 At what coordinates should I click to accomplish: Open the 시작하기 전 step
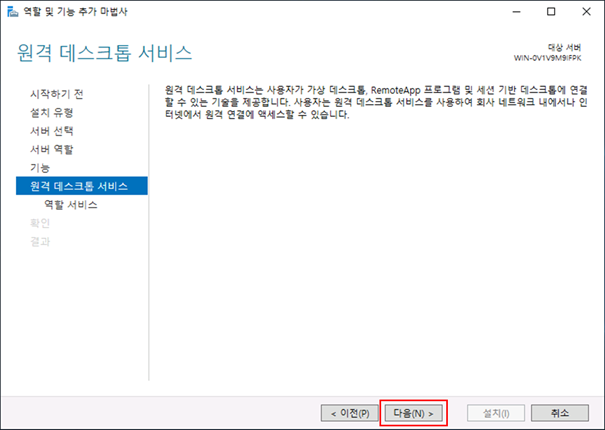click(x=57, y=94)
